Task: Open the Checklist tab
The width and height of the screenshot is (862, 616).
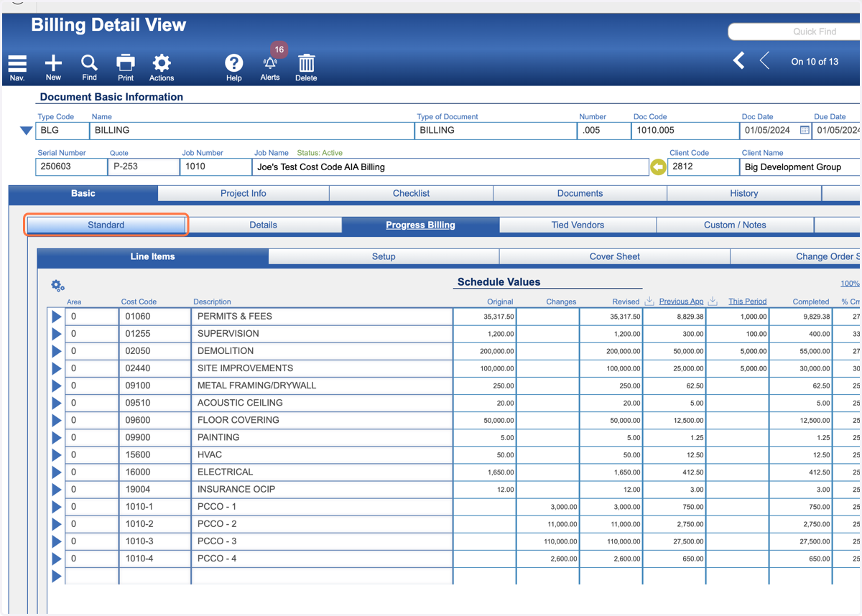Action: point(412,193)
